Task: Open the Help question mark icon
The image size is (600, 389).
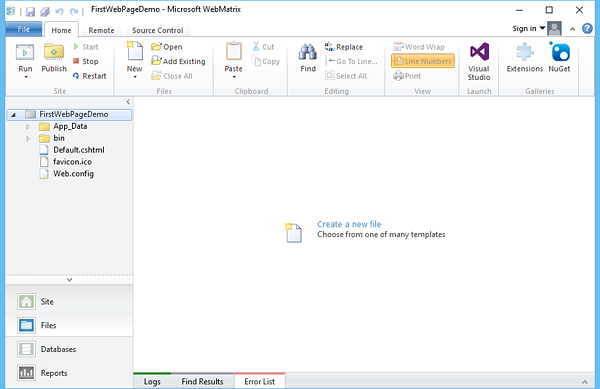Action: pos(587,29)
